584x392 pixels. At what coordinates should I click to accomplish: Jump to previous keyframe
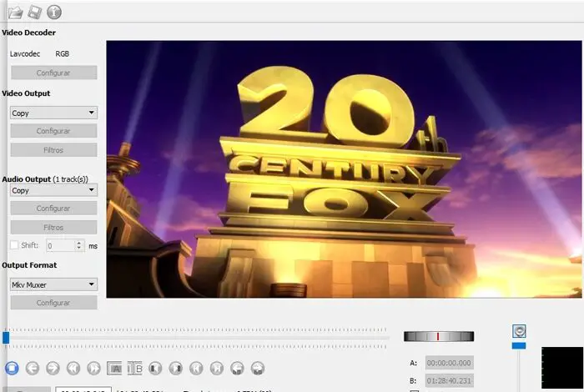pos(73,368)
